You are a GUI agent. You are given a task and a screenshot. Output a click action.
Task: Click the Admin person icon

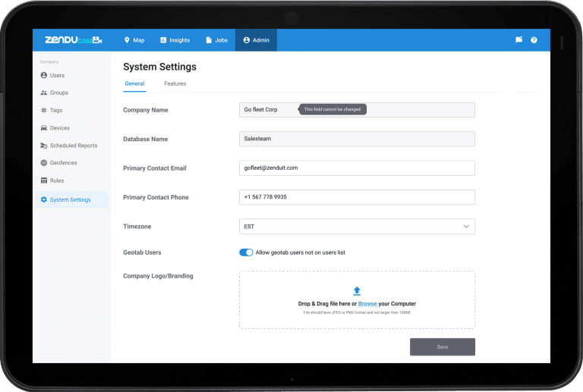246,40
